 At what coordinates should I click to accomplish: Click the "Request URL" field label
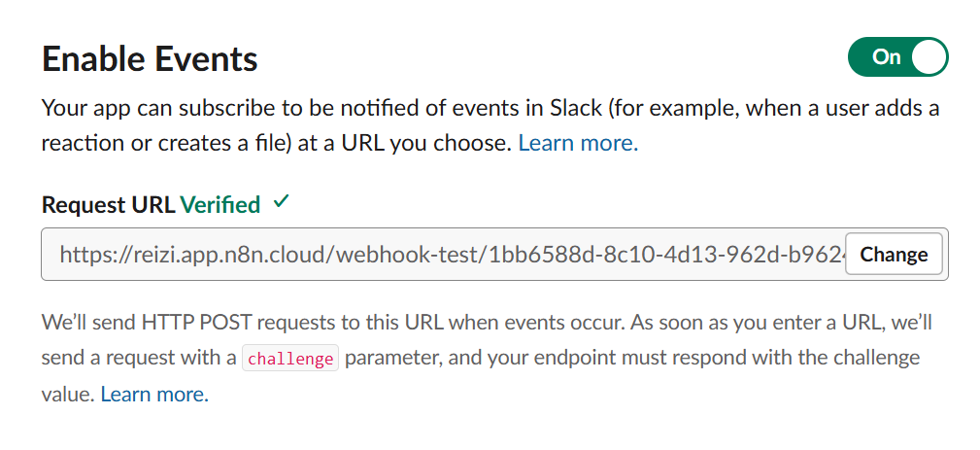coord(109,205)
